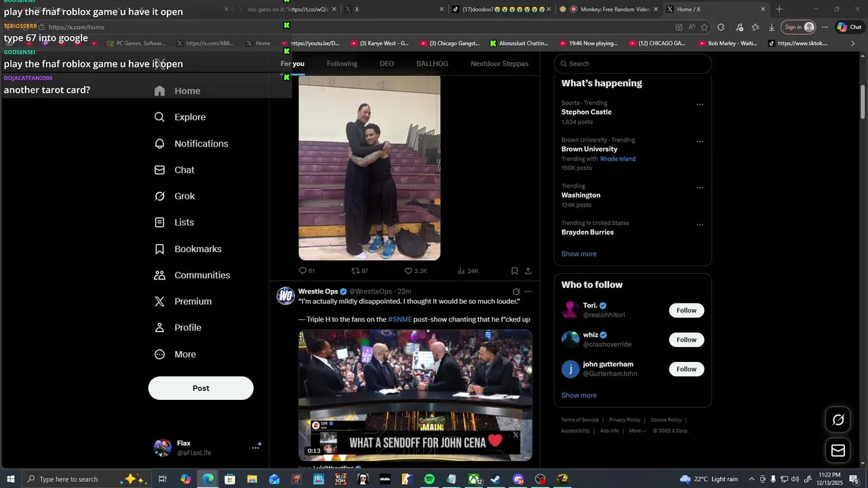
Task: Open the #SNME hashtag link
Action: 399,319
